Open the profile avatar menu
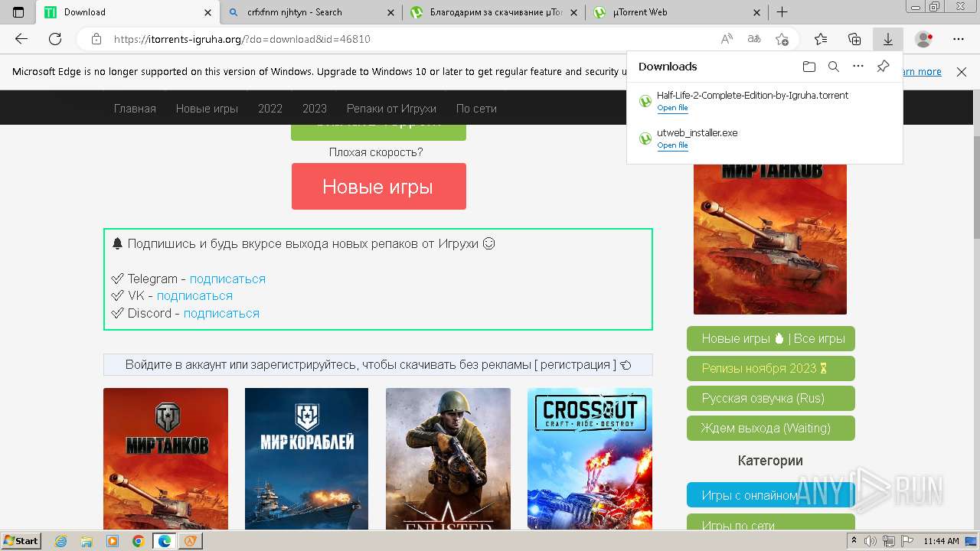 [924, 39]
